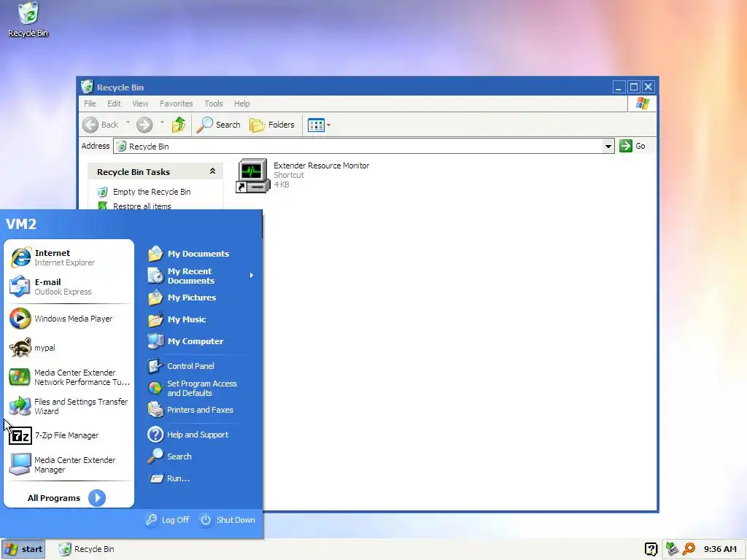Click the Log Off button
Image resolution: width=747 pixels, height=560 pixels.
[168, 519]
